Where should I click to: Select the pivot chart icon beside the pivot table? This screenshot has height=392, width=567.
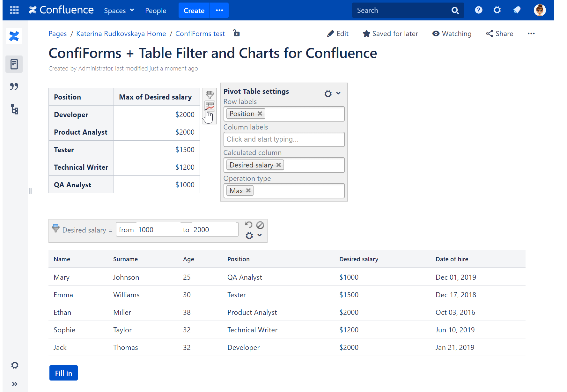(210, 106)
